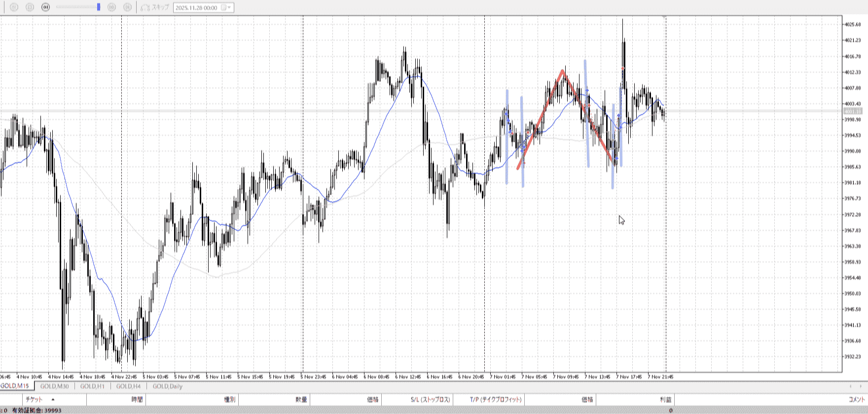Click the last circular playback icon
The width and height of the screenshot is (868, 414).
pyautogui.click(x=127, y=7)
